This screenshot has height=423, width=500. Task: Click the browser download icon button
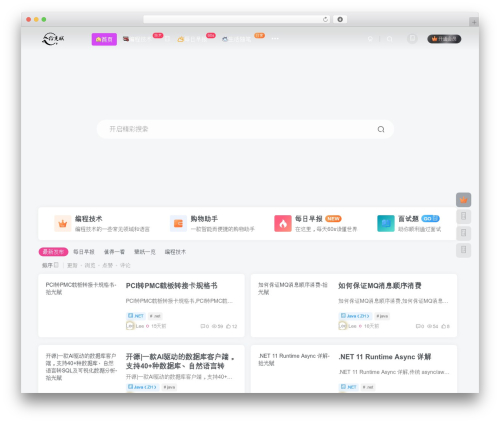tap(340, 19)
